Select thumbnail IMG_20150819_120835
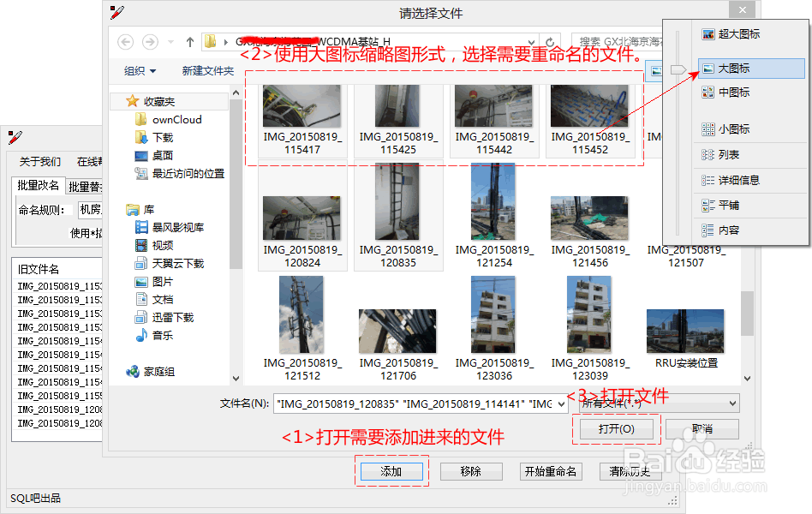Image resolution: width=812 pixels, height=514 pixels. pos(398,217)
